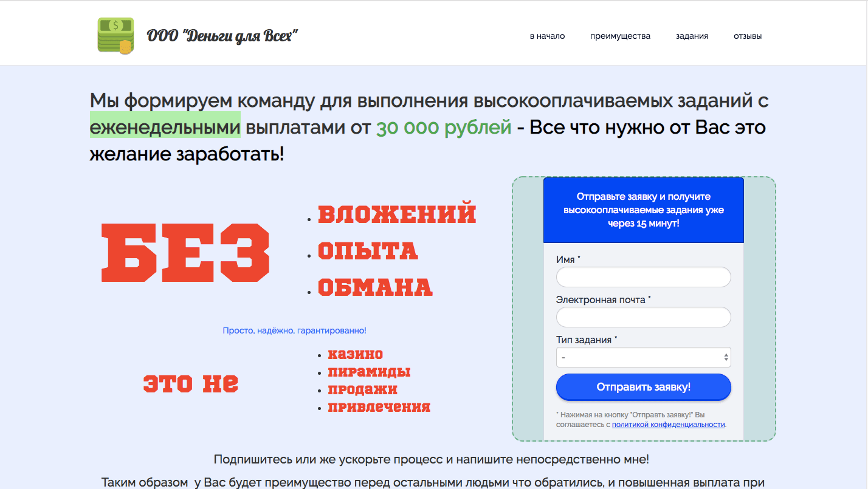The image size is (868, 489).
Task: Click the 'это не' red text
Action: coord(190,383)
